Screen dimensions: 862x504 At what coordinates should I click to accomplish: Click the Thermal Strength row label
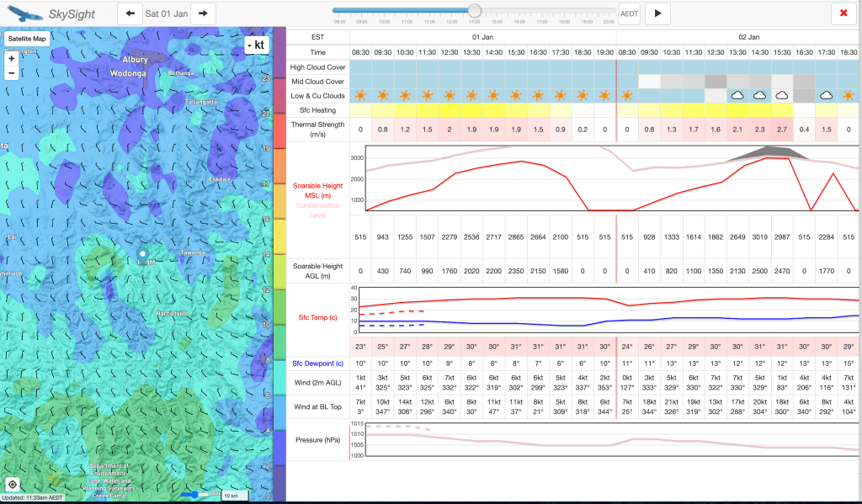coord(317,130)
